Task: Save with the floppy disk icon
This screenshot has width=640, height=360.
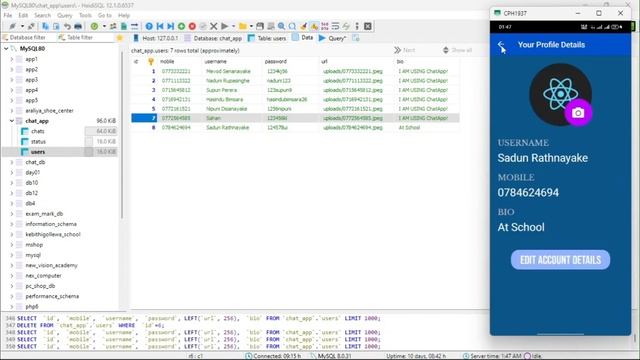Action: 260,26
